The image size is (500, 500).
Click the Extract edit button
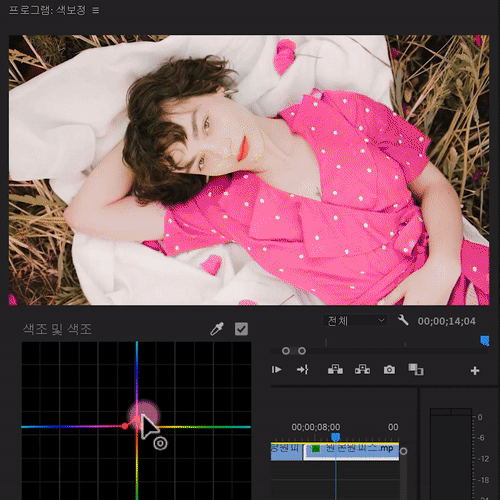point(362,369)
